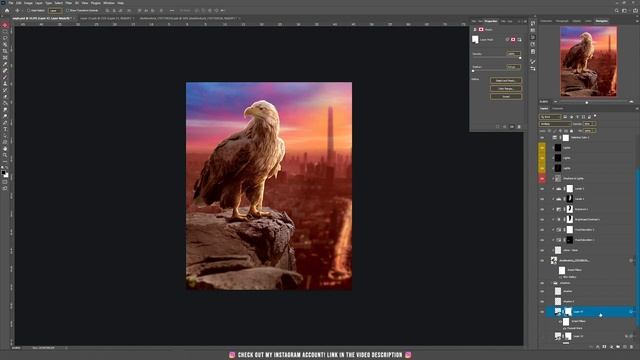Select the Lasso tool
Viewport: 640px width, 360px height.
point(5,38)
